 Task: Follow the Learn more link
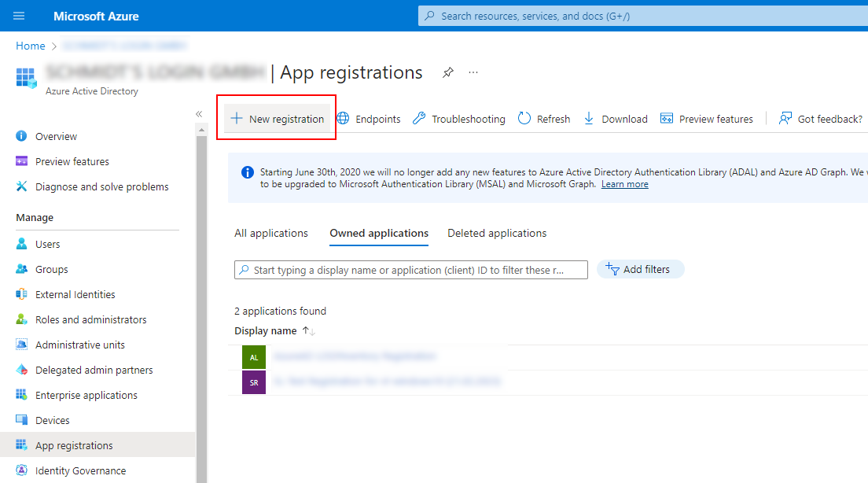click(x=624, y=184)
